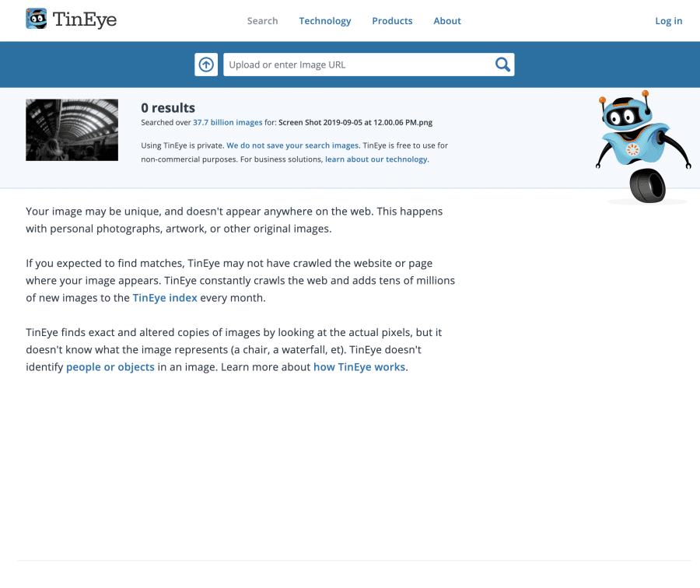Click the searched image thumbnail
The width and height of the screenshot is (700, 588).
(x=72, y=130)
